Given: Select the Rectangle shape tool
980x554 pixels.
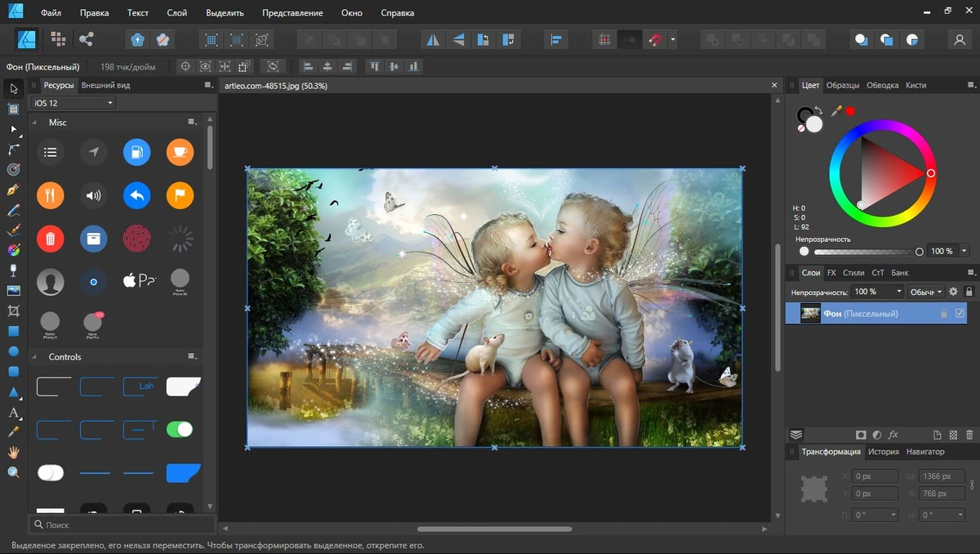Looking at the screenshot, I should coord(14,331).
